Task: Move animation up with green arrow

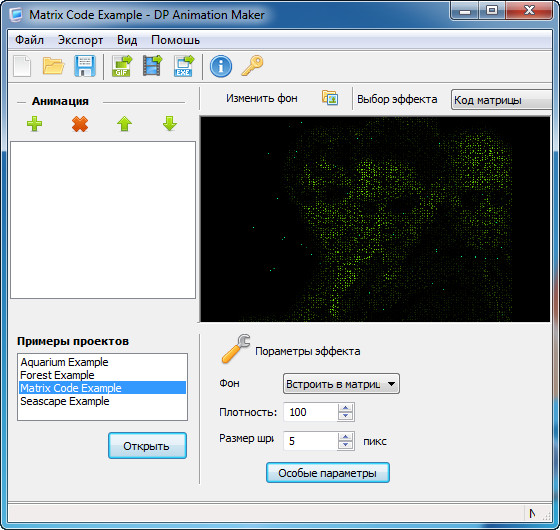Action: (125, 124)
